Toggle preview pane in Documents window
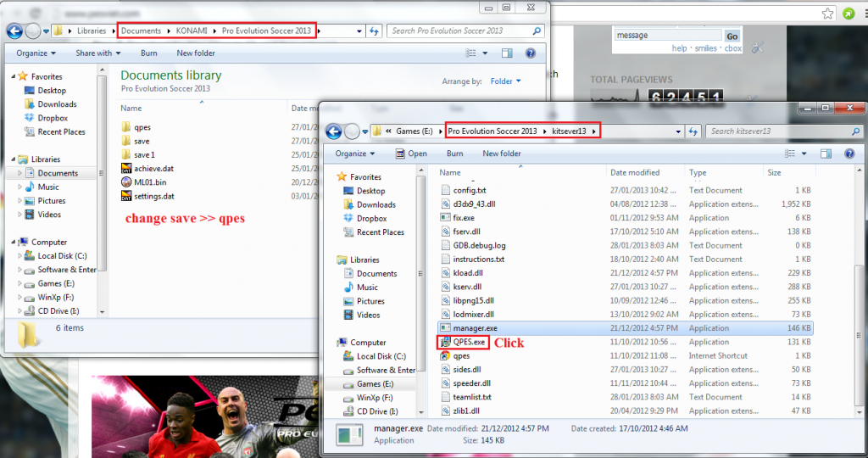868x458 pixels. coord(507,53)
